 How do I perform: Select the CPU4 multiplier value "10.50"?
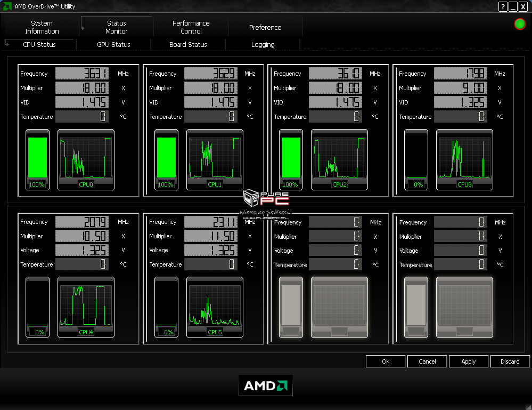[x=82, y=236]
